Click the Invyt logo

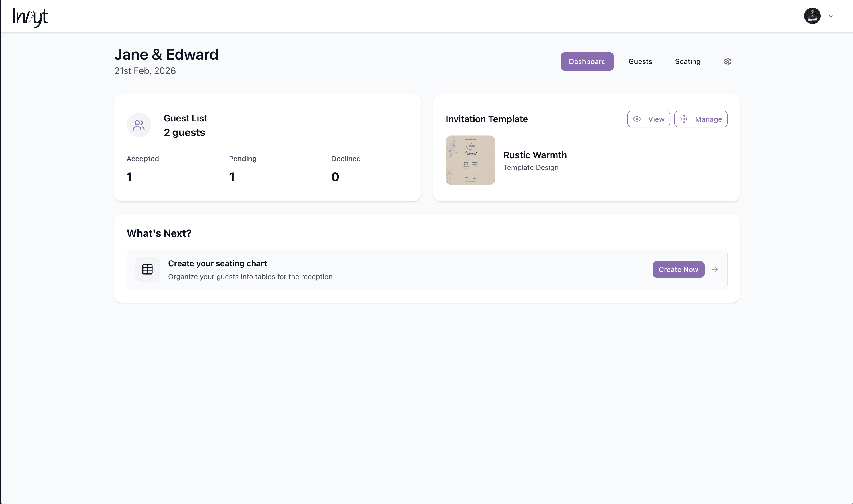pos(30,16)
